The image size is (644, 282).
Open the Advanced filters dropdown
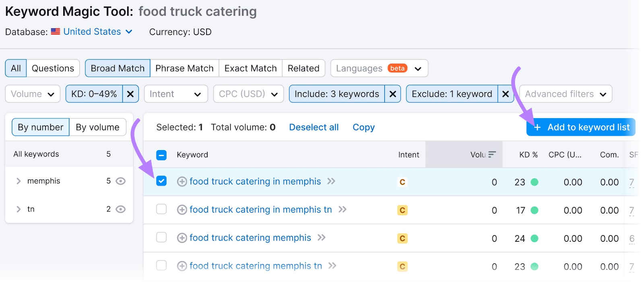[x=566, y=94]
